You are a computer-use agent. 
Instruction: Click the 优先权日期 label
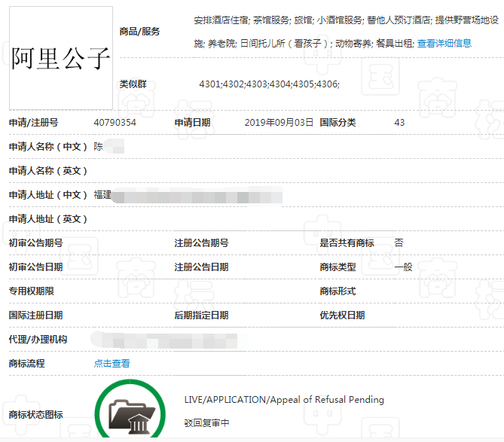pos(342,315)
